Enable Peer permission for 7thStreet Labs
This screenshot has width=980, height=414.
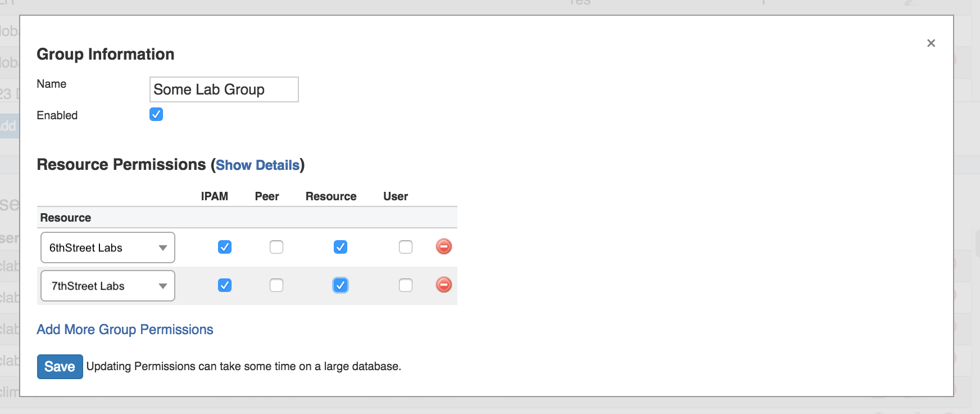(x=276, y=285)
